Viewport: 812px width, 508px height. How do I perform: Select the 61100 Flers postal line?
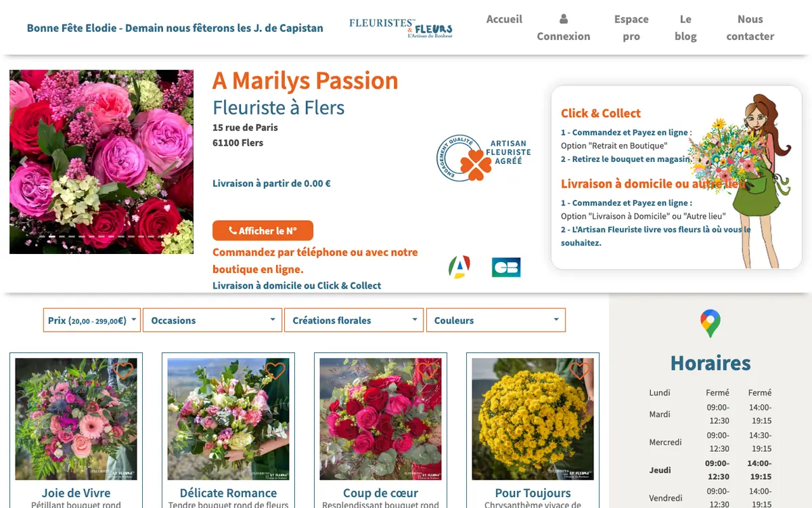tap(238, 143)
